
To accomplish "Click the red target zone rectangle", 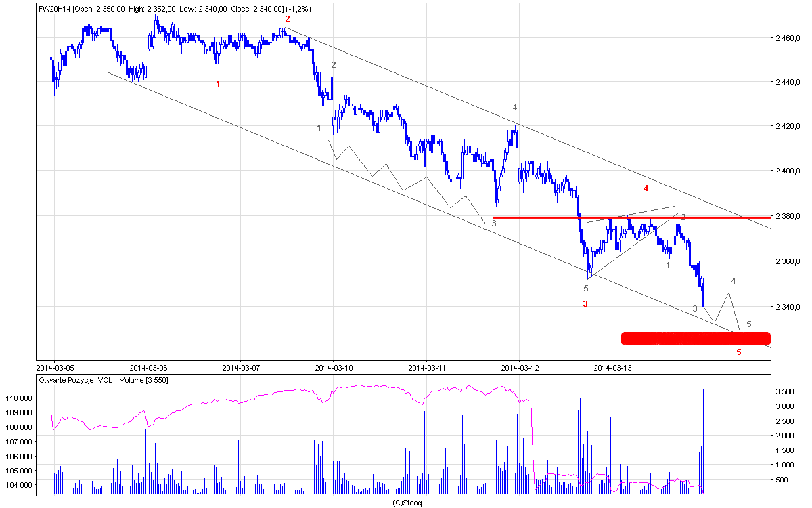I will coord(696,338).
